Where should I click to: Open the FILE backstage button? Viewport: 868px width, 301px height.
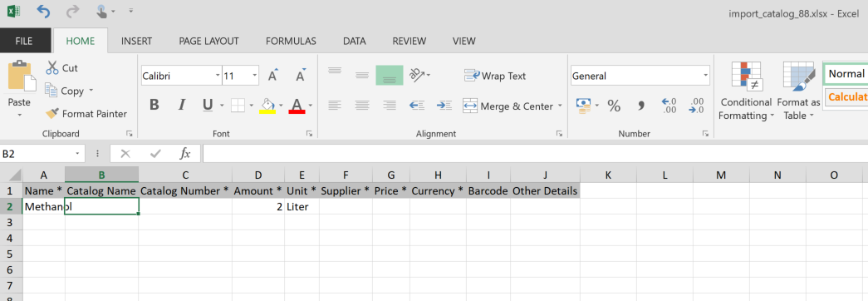coord(24,41)
